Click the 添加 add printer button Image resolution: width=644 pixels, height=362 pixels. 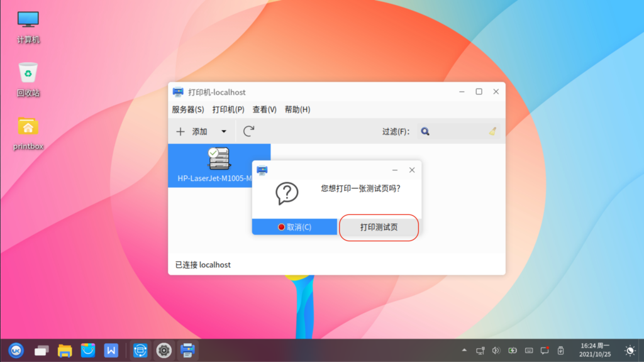point(192,131)
